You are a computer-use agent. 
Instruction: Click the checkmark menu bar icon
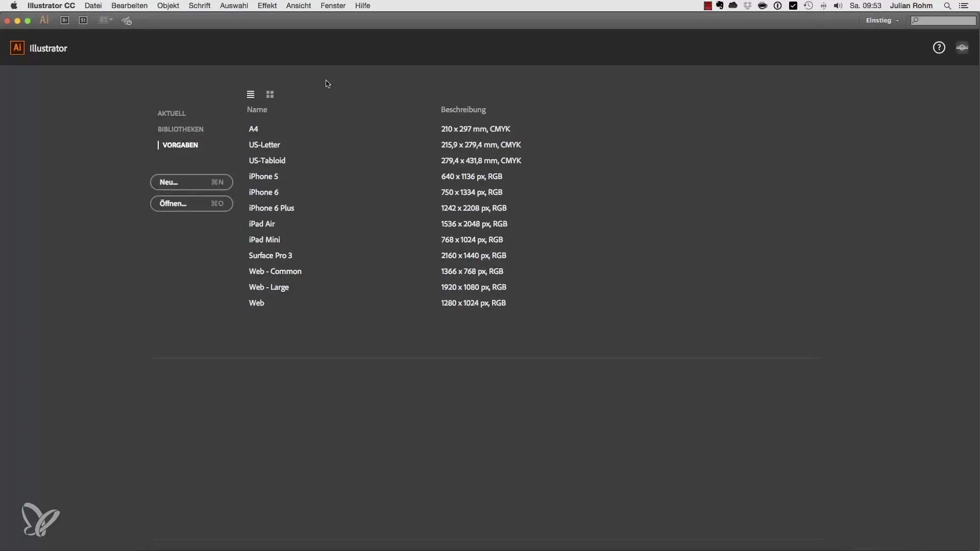point(793,6)
